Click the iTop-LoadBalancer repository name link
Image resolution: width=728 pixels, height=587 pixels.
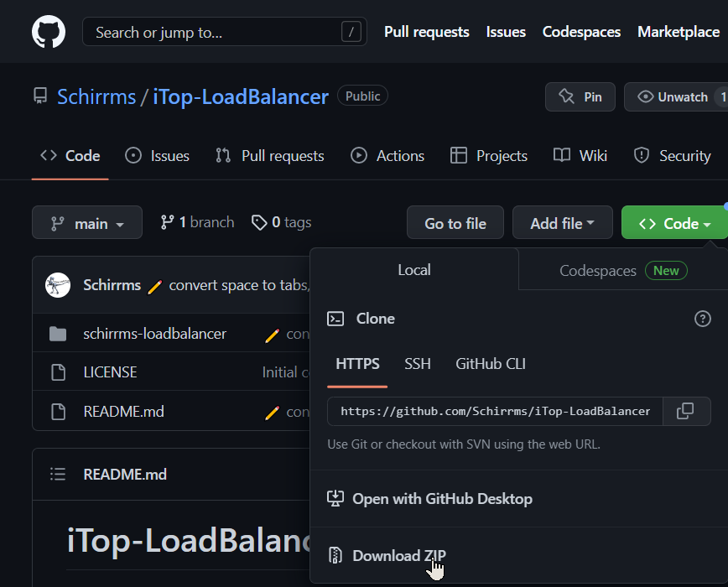pos(241,97)
